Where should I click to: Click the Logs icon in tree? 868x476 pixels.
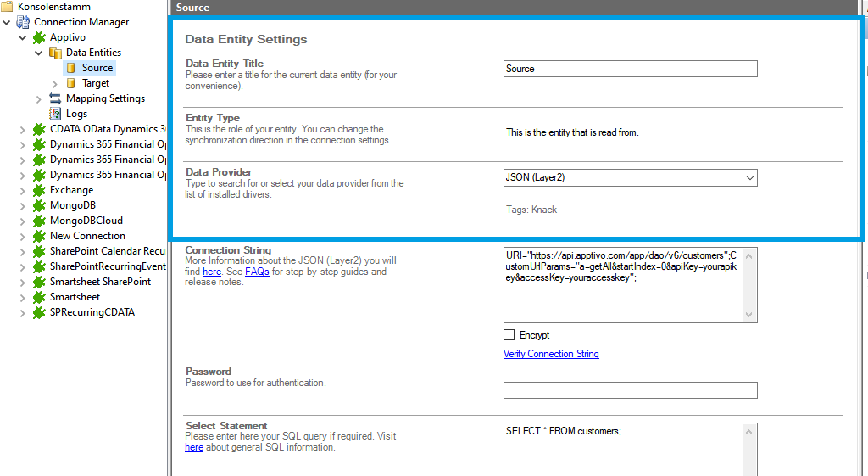(x=55, y=114)
